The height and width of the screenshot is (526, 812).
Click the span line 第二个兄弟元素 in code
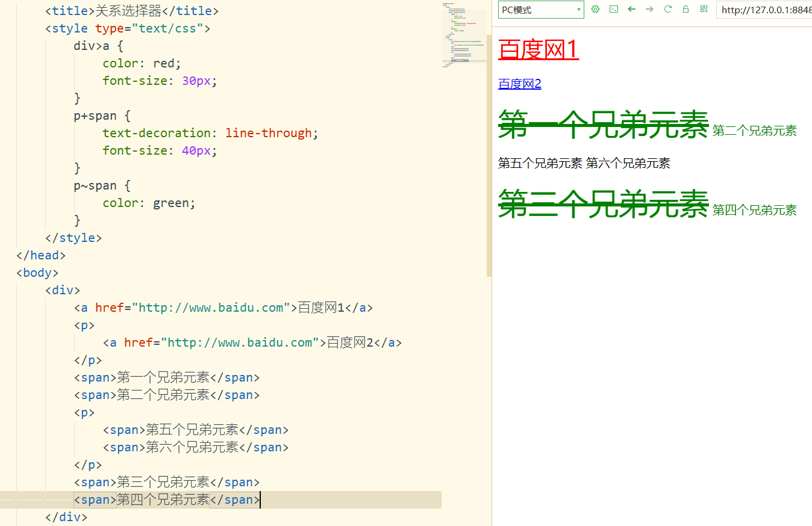click(167, 395)
